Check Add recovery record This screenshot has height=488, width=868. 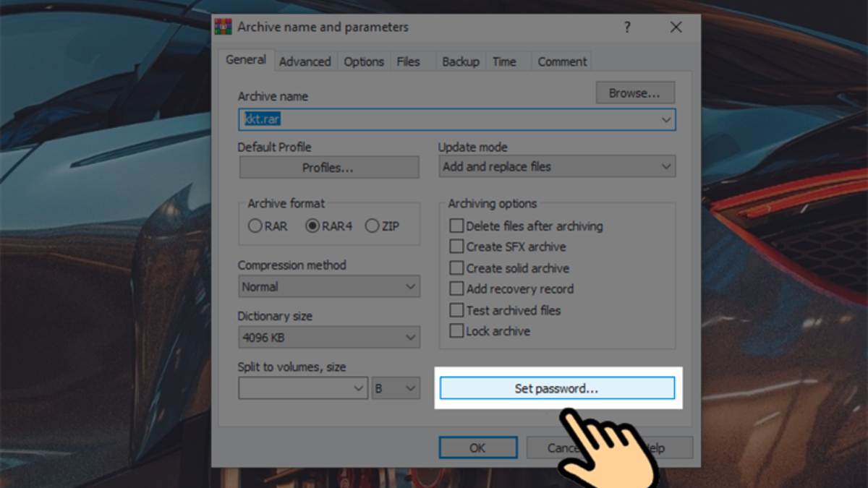click(456, 288)
